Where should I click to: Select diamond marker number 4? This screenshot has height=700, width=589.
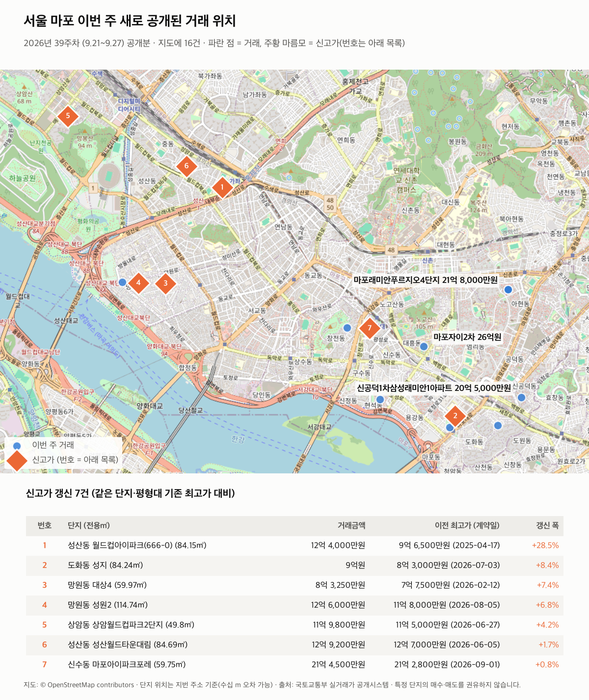(138, 283)
